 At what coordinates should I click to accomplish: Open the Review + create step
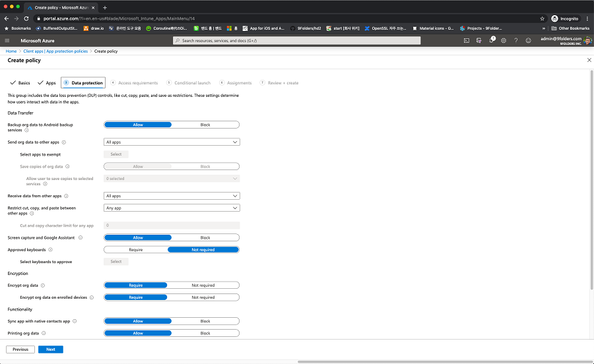[x=279, y=83]
